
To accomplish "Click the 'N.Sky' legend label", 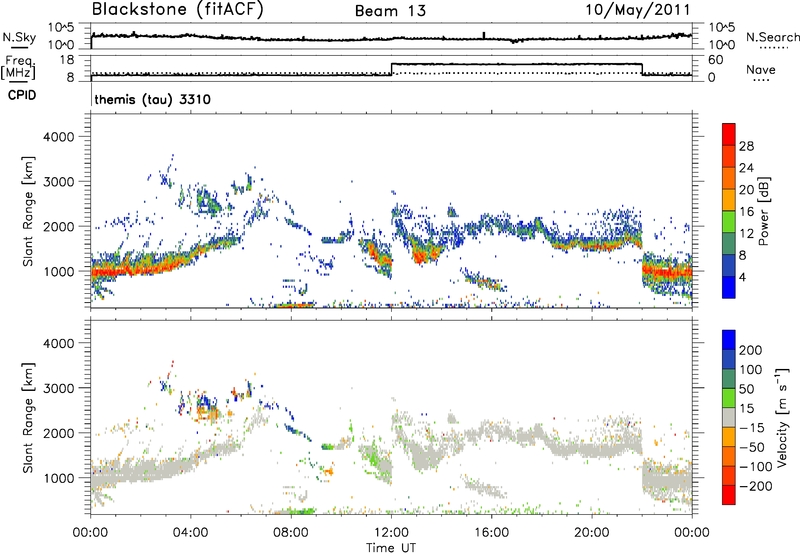I will point(19,37).
